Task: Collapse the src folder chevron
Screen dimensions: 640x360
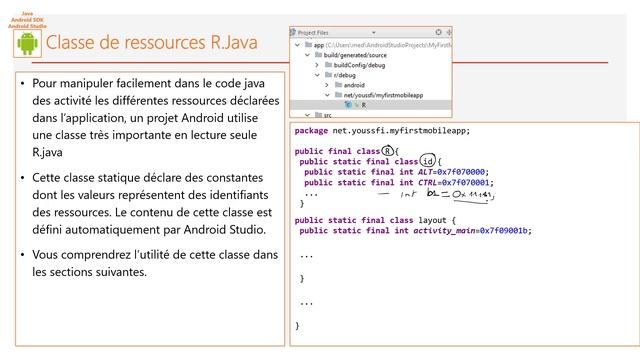Action: coord(307,115)
